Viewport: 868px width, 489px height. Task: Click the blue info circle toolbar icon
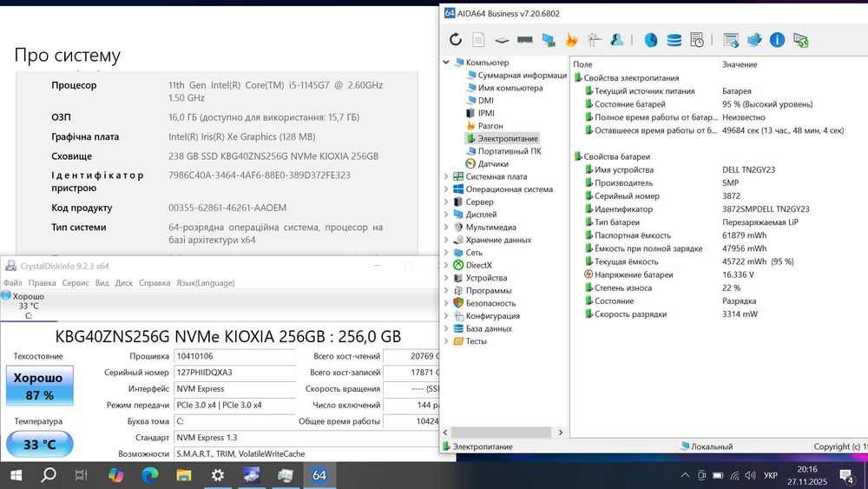pos(777,40)
